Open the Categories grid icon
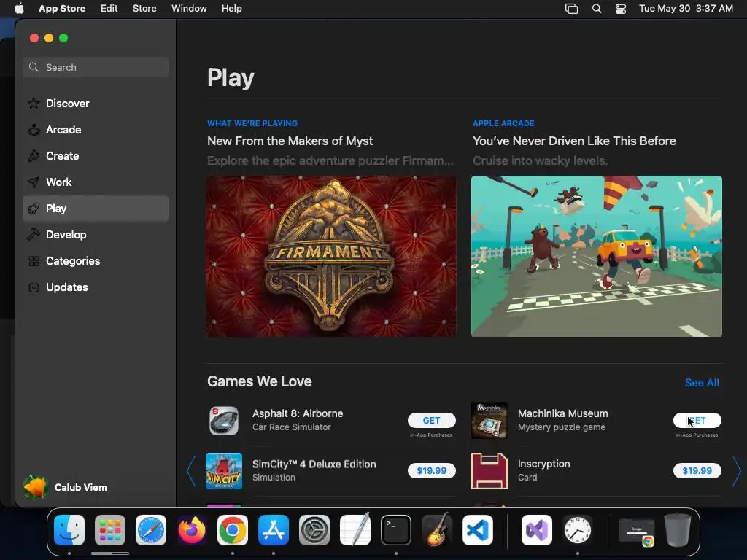This screenshot has width=747, height=560. (34, 261)
